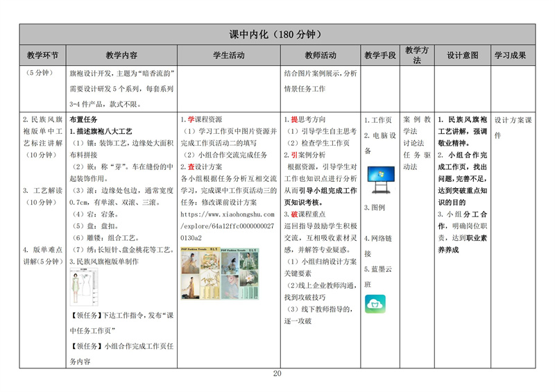Click '逐一攻破' in teacher activities

(298, 321)
